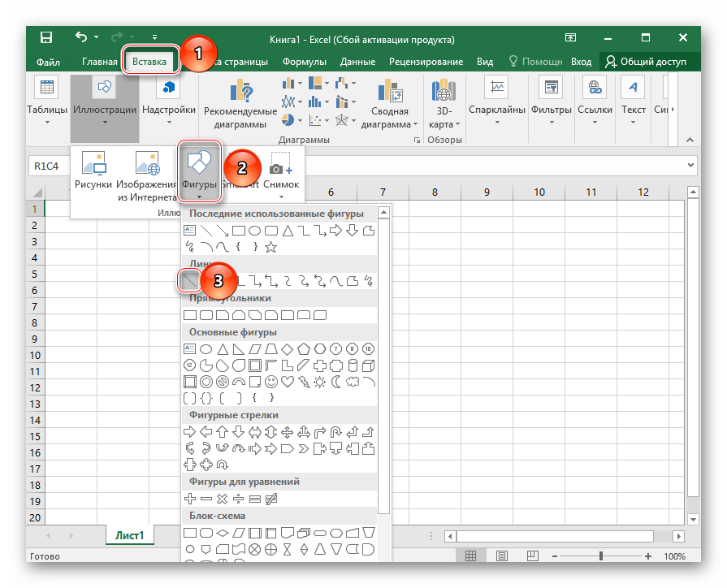Open the Диаграммы dialog launcher
Viewport: 727px width, 588px height.
pyautogui.click(x=417, y=140)
